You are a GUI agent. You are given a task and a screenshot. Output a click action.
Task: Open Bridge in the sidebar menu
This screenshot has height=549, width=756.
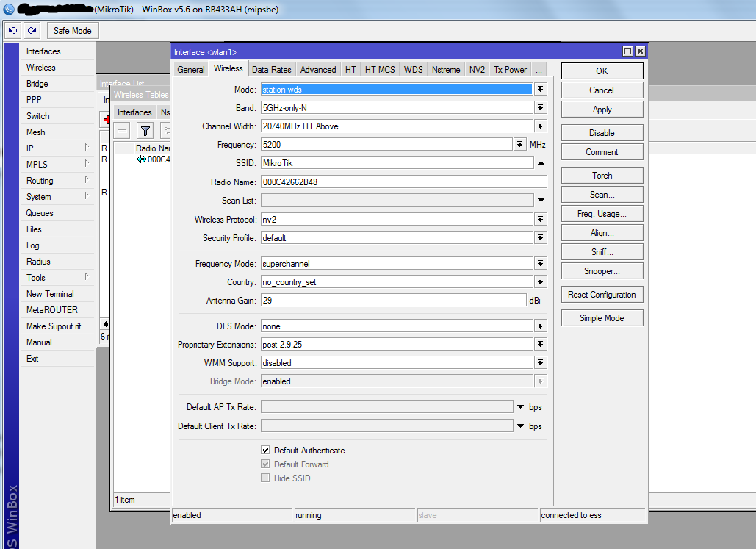[37, 84]
